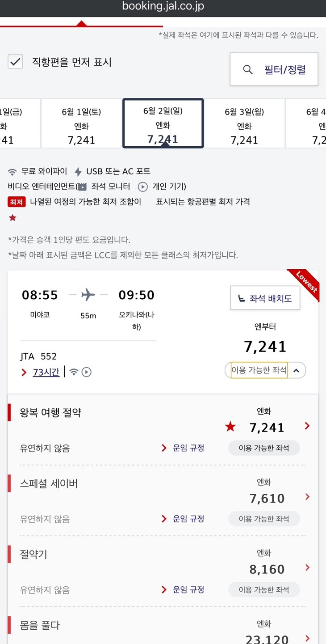326x644 pixels.
Task: Choose the selected 6월 2일(일) date tab
Action: pos(163,123)
